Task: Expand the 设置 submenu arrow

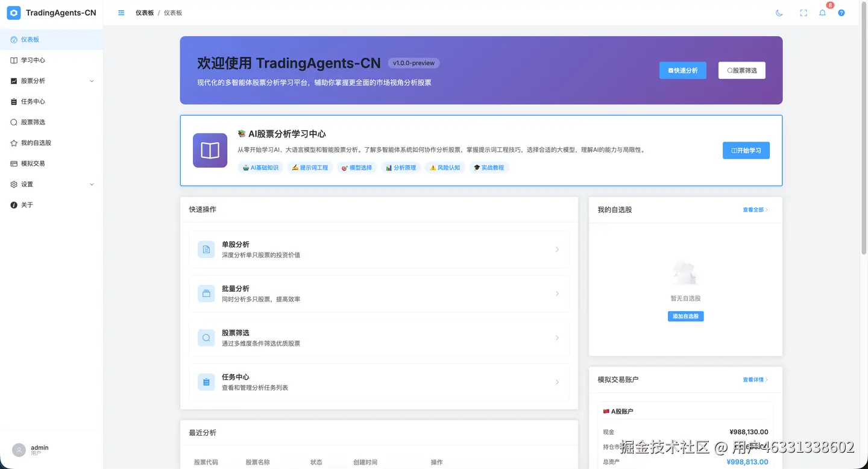Action: click(x=92, y=184)
